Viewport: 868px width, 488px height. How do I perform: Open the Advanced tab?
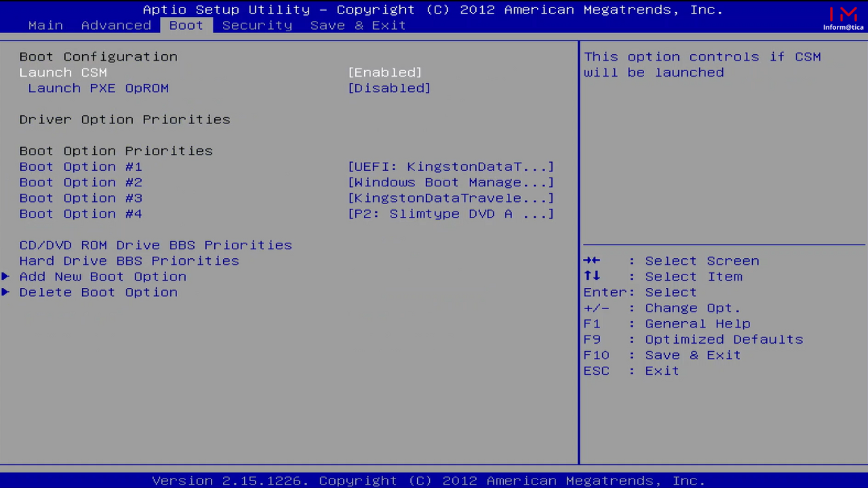tap(116, 25)
